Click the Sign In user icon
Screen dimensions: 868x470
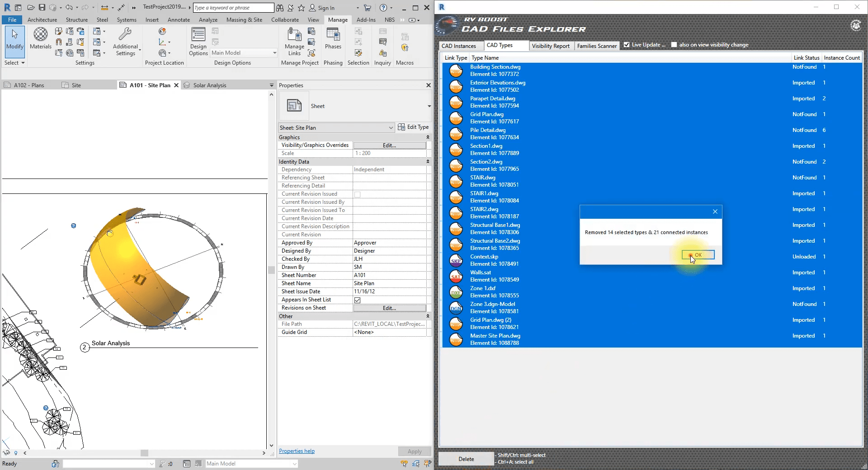click(312, 8)
